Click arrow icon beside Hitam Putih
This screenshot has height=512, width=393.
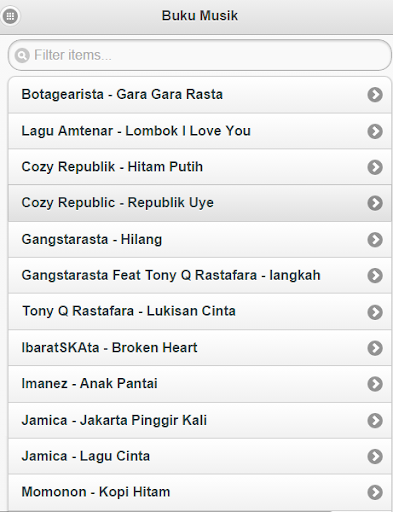point(375,167)
